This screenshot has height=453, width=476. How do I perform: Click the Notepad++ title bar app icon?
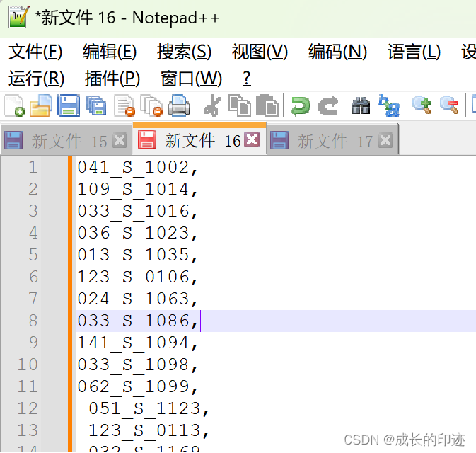coord(19,17)
